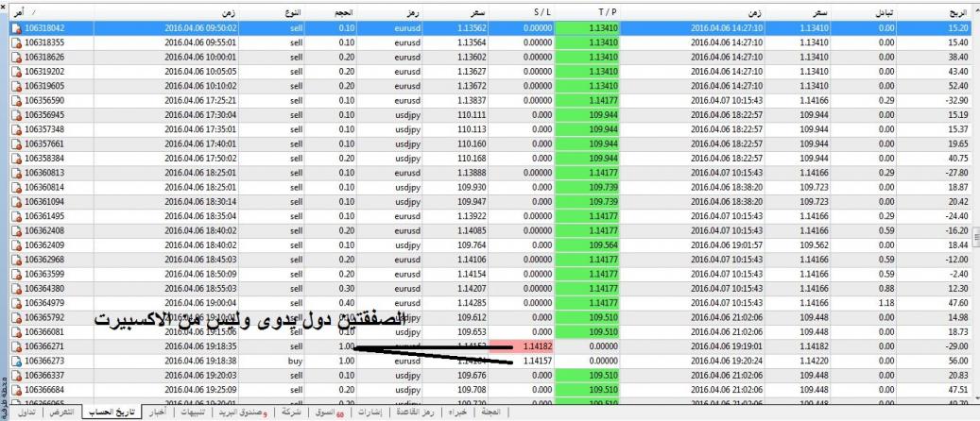This screenshot has width=980, height=421.
Task: Click the order icon beside 106366684
Action: pyautogui.click(x=17, y=390)
